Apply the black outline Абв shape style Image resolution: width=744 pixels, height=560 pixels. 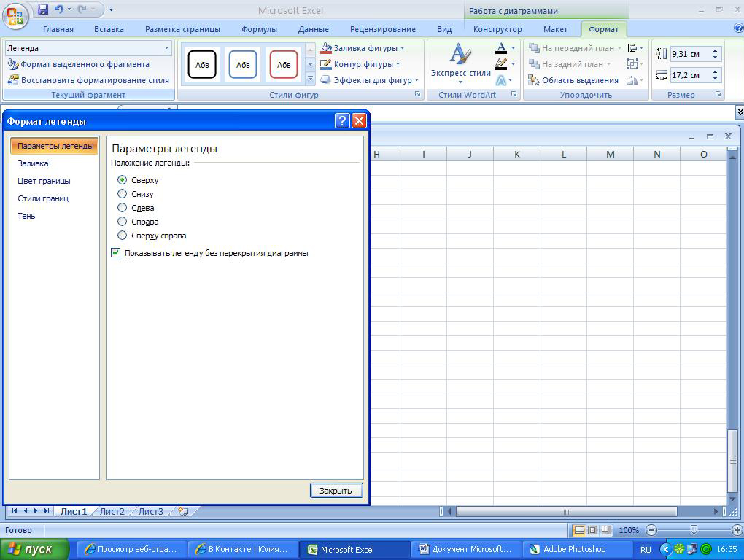(x=201, y=64)
